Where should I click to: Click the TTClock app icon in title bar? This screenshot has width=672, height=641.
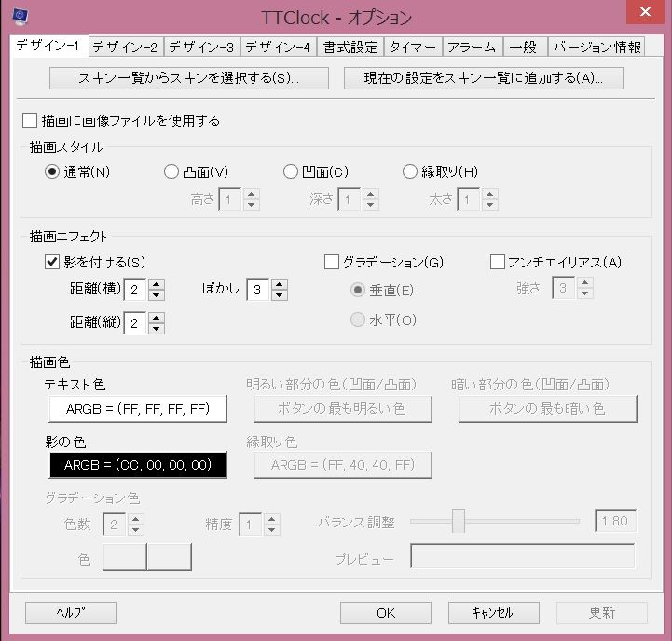click(x=21, y=16)
